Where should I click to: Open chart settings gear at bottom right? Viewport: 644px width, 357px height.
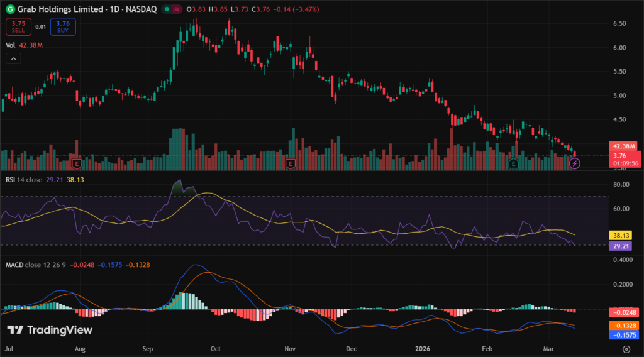[626, 348]
